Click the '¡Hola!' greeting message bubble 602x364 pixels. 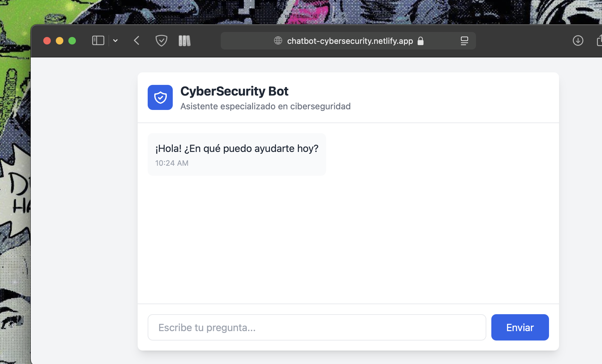pos(237,148)
